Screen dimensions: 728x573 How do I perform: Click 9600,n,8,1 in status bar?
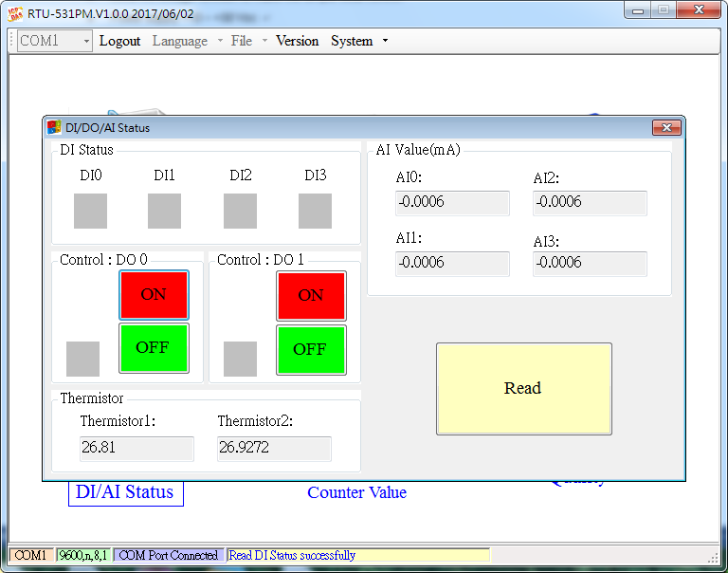83,555
